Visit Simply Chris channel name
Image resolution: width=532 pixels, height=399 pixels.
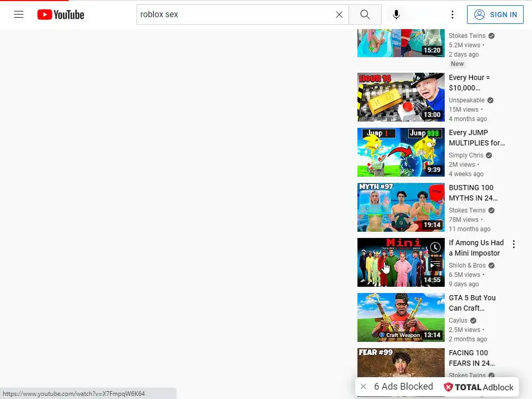[466, 155]
